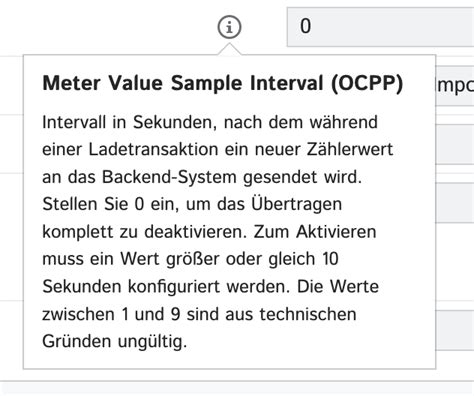
Task: Click the word "OCPP" in the tooltip heading
Action: click(367, 83)
